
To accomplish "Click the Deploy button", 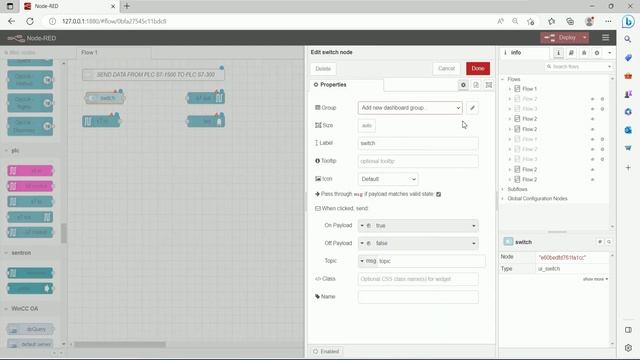I will tap(561, 38).
